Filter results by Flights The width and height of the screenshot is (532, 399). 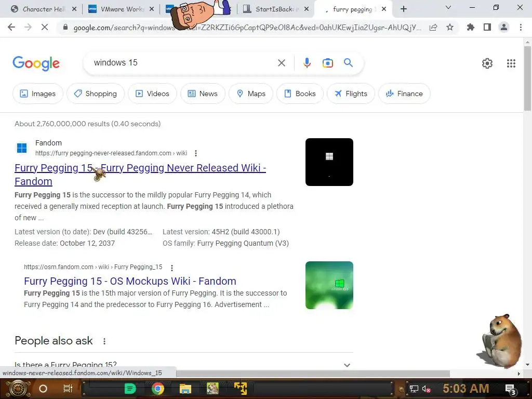351,94
